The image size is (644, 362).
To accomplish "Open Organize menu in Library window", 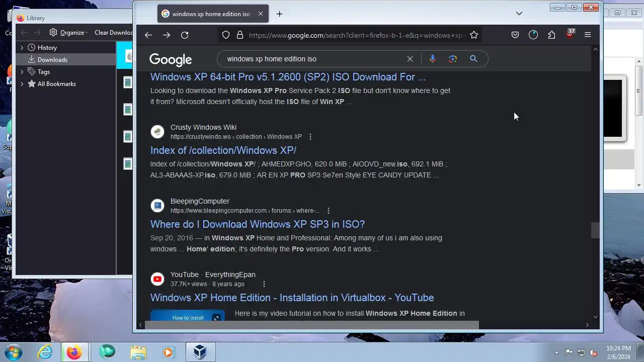I will (x=68, y=33).
